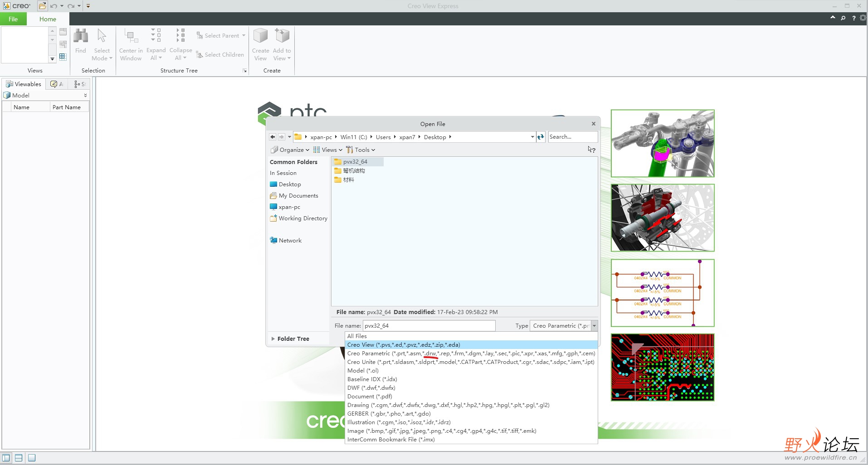Open the Organize menu
Viewport: 868px width, 465px height.
(x=290, y=150)
